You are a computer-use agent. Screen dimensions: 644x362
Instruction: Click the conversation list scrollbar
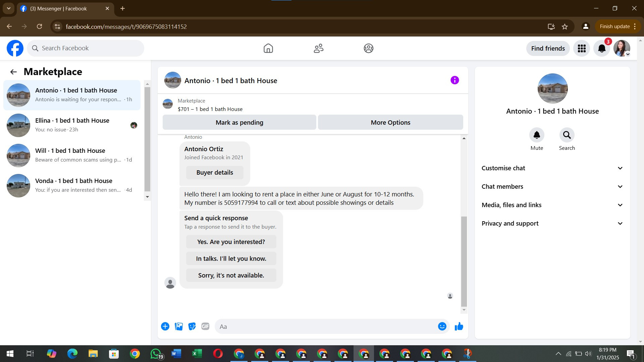tap(147, 139)
